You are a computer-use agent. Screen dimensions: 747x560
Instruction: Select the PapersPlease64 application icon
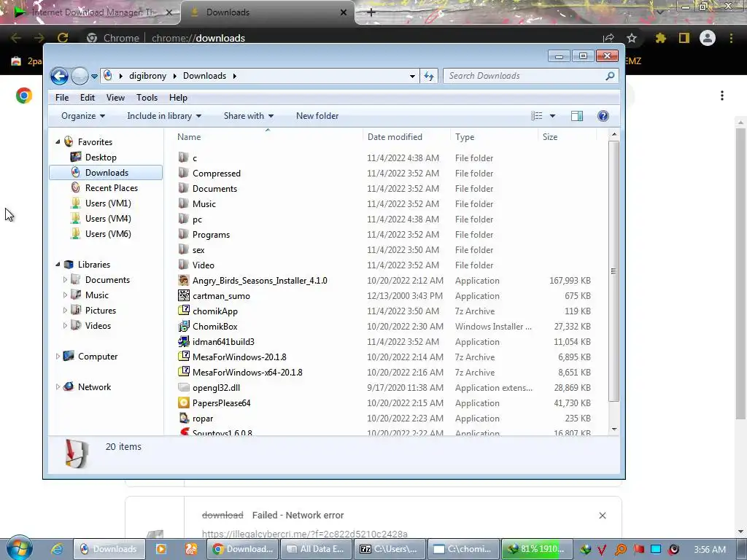(183, 402)
